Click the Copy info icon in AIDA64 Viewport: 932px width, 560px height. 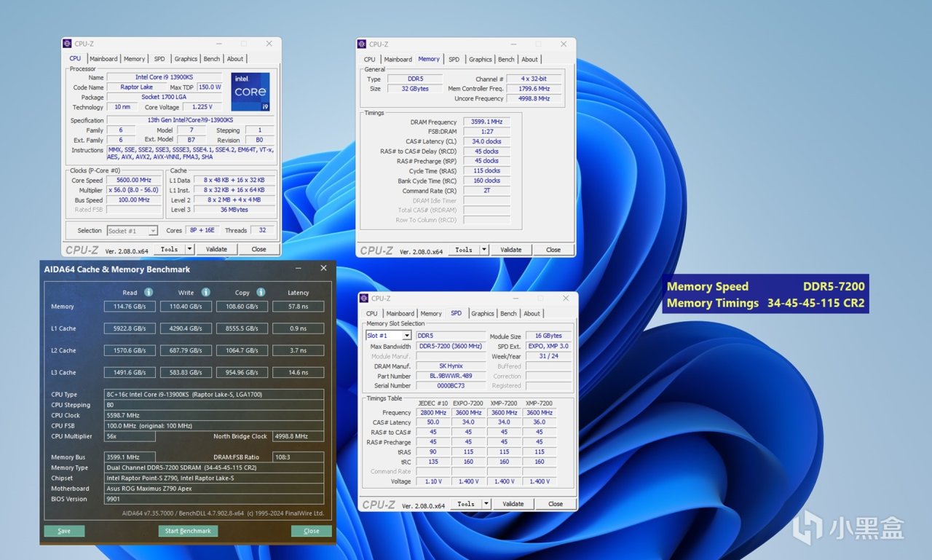click(261, 292)
